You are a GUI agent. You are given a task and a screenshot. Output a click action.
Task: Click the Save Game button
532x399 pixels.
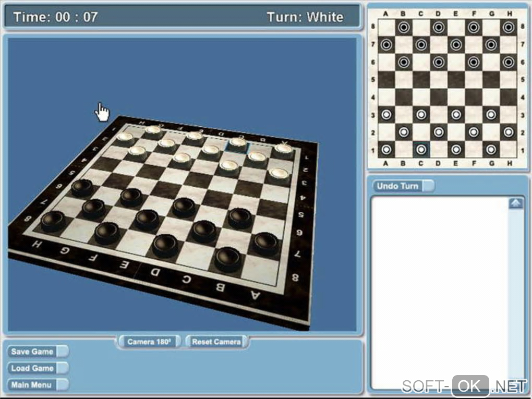[38, 352]
